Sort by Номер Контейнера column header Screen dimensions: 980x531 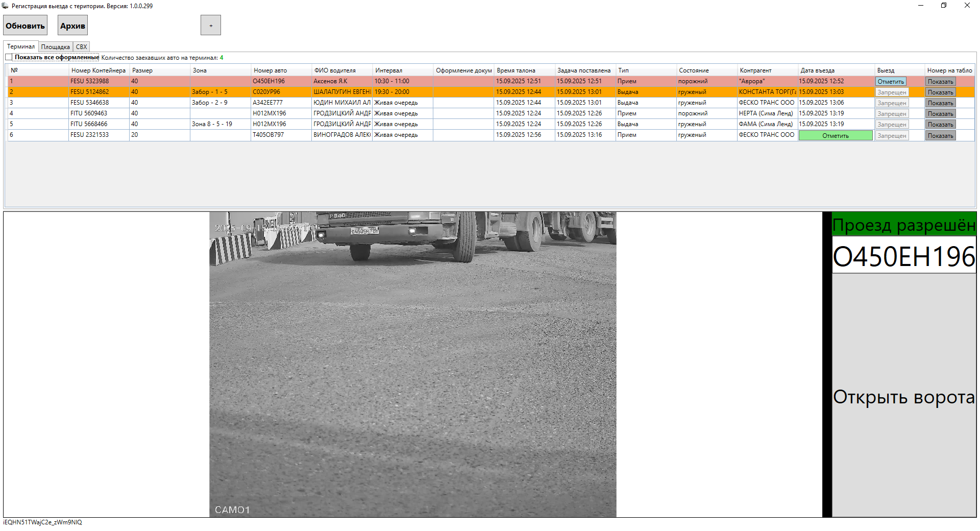tap(98, 70)
